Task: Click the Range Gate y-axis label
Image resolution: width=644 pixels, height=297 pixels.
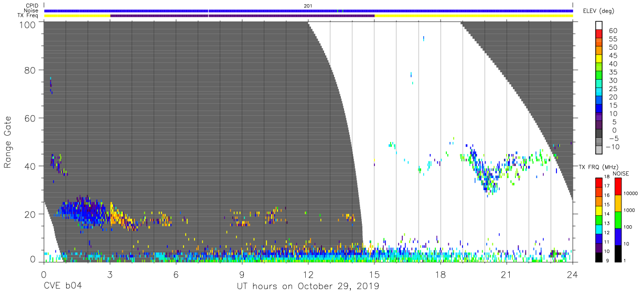Action: coord(8,142)
